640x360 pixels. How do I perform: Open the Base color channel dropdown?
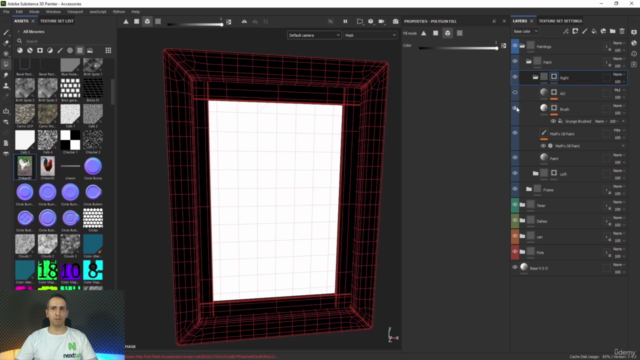(526, 31)
